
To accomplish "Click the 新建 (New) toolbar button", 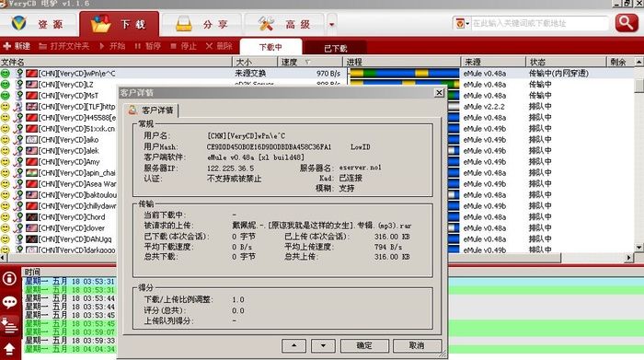I will tap(17, 46).
